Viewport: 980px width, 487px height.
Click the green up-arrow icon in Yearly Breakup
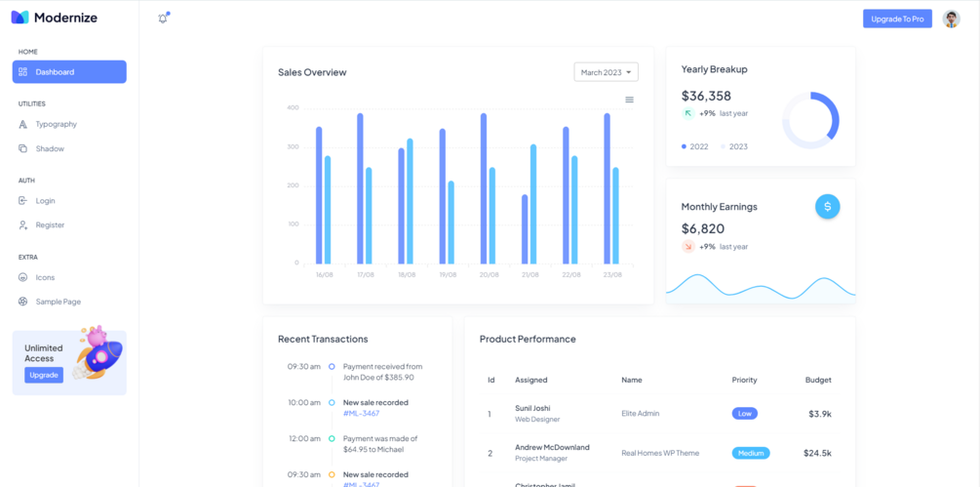coord(688,113)
